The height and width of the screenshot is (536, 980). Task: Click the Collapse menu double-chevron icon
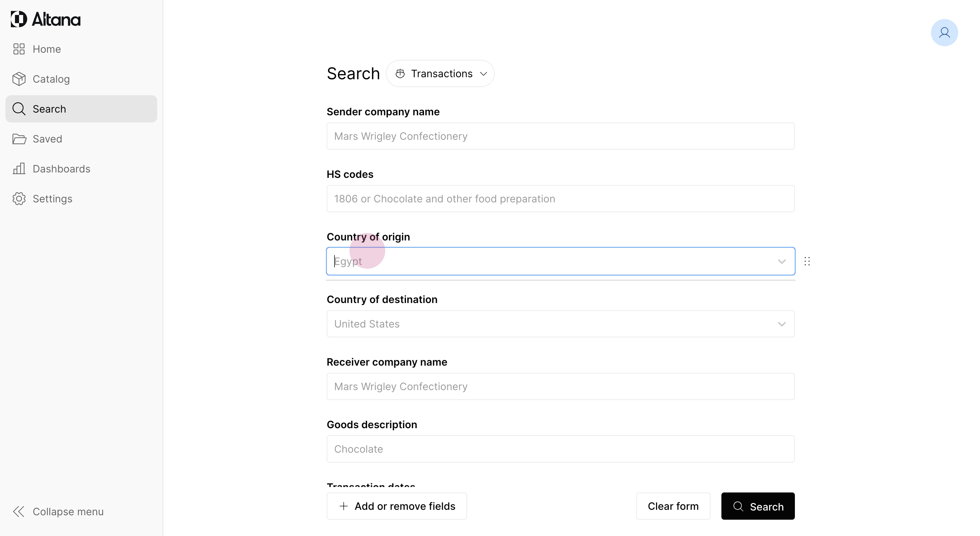[19, 511]
